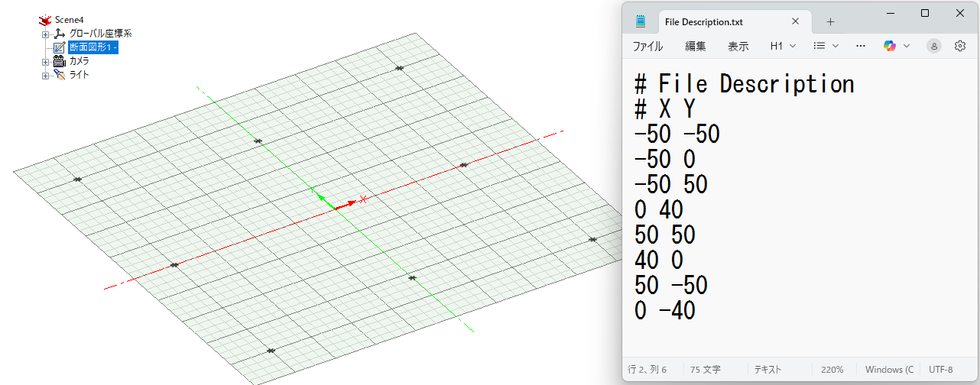Select the Scene4 root node
Viewport: 980px width, 385px height.
click(x=69, y=19)
